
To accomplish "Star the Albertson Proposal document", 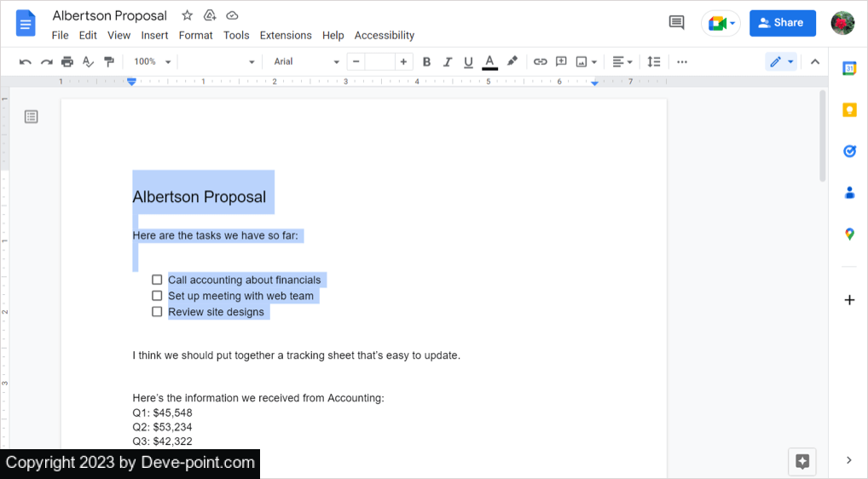I will click(x=187, y=15).
